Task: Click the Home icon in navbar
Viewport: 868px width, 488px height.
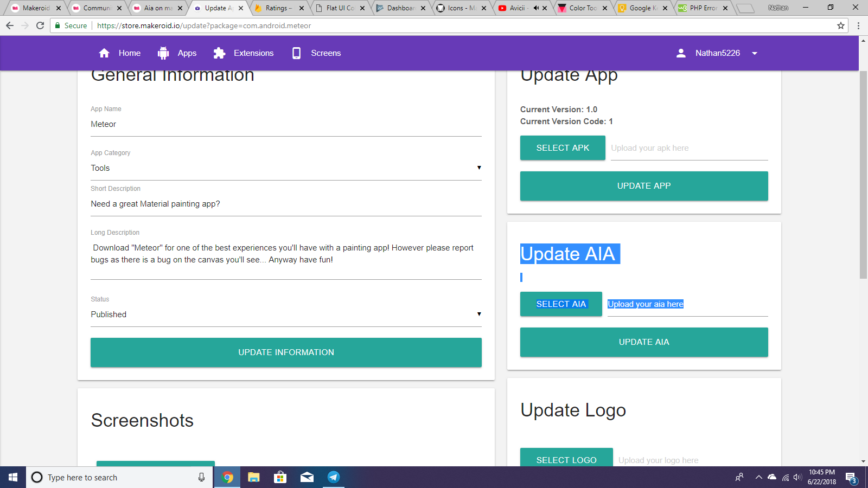Action: pos(104,53)
